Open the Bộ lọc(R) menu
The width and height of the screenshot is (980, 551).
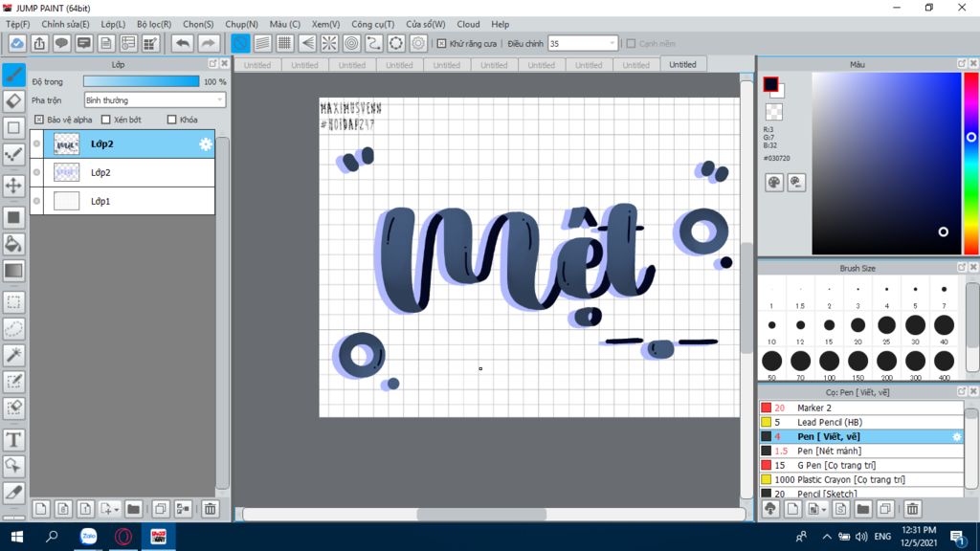154,24
